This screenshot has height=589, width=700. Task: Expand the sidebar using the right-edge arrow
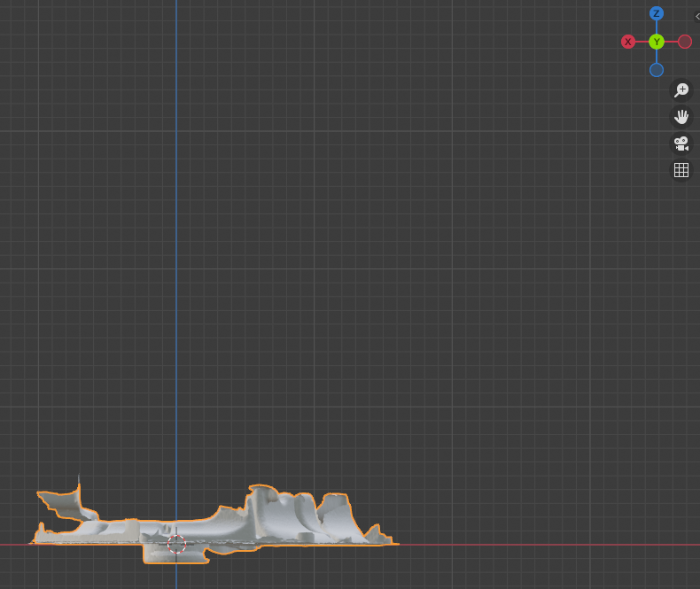tap(696, 16)
